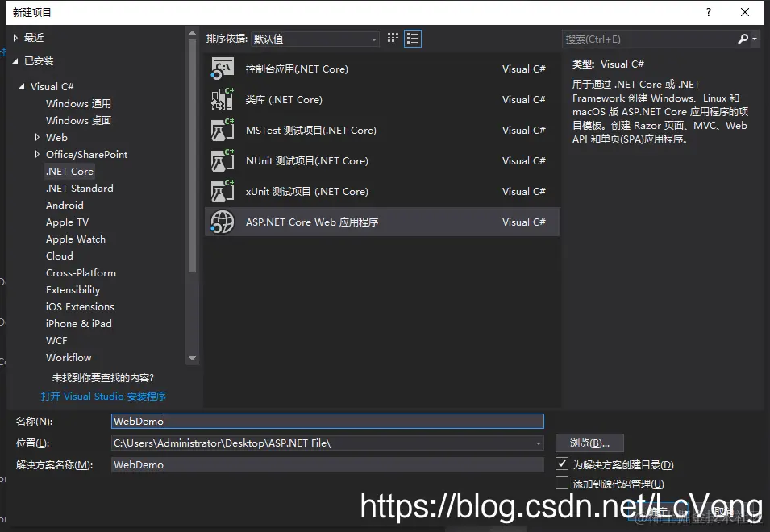Viewport: 770px width, 532px height.
Task: Open the 打开 Visual Studio 安装程序 link
Action: coord(103,396)
